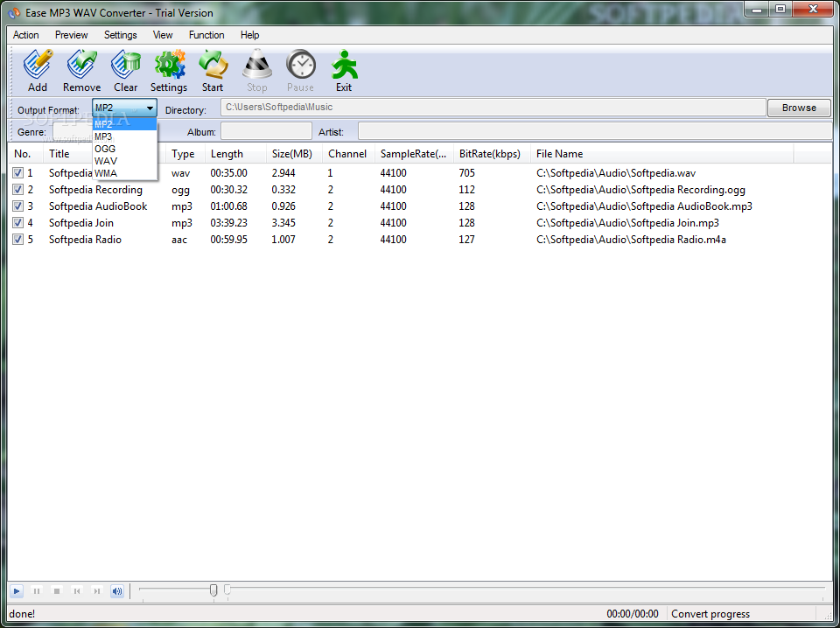Image resolution: width=840 pixels, height=628 pixels.
Task: Sort by the Channel column header
Action: pos(348,154)
